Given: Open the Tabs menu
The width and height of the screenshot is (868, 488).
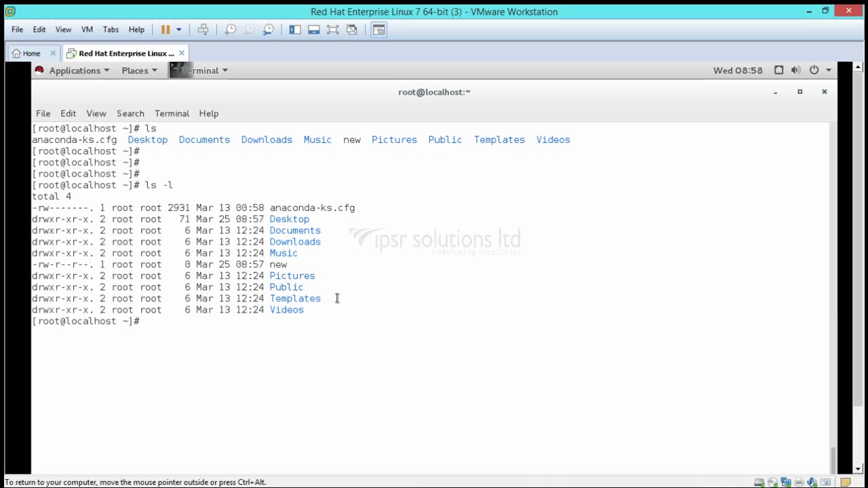Looking at the screenshot, I should tap(111, 29).
